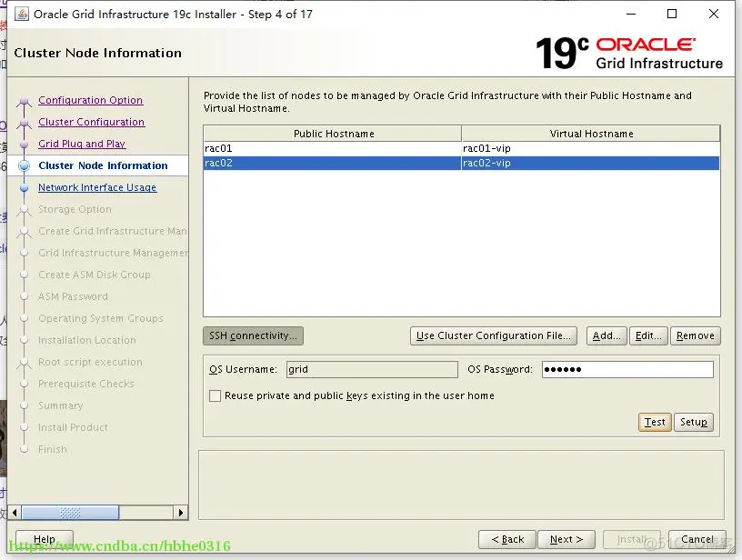Click the Prerequisite Checks step
The image size is (742, 560).
(x=86, y=384)
